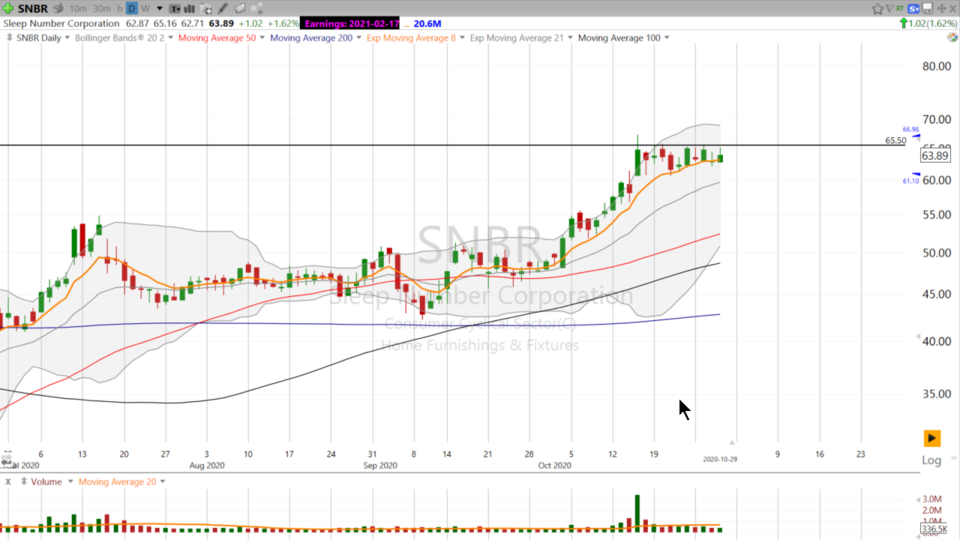Click the small arrow below Log
Screen dimensions: 960x540
(953, 458)
